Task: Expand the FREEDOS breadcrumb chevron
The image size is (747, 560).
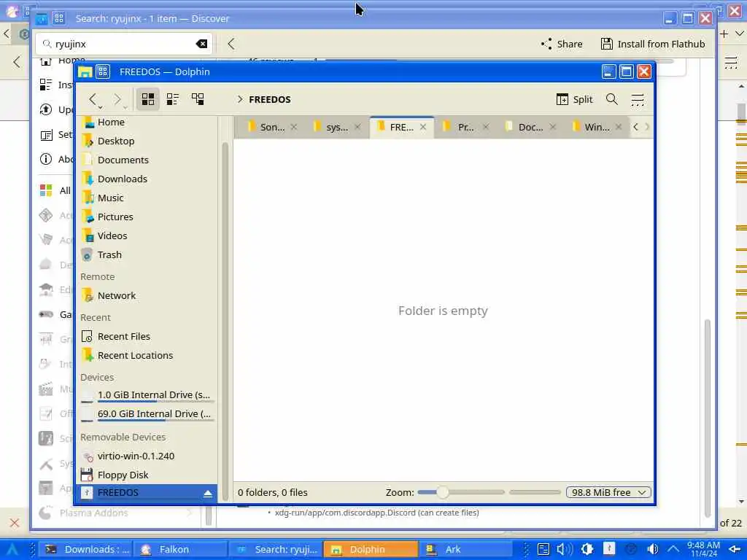Action: point(239,99)
